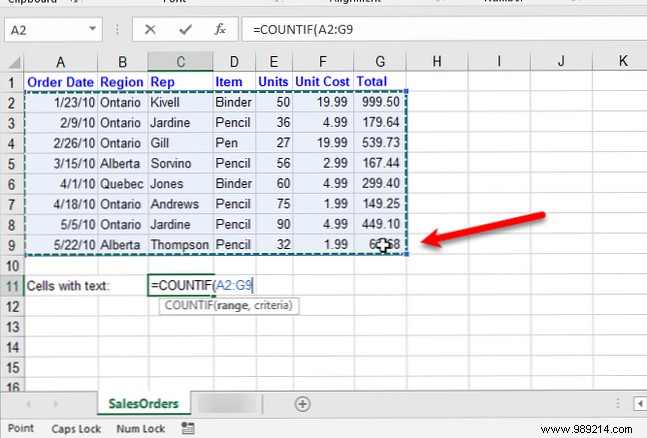Click the cell containing Thompson
This screenshot has width=647, height=438.
[181, 245]
